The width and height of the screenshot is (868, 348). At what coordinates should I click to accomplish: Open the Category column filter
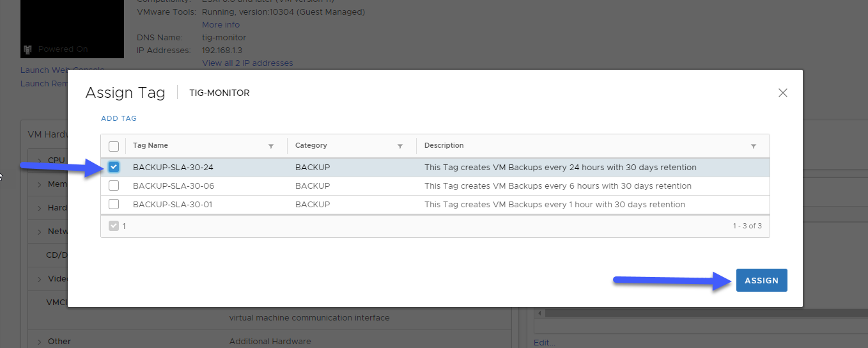pos(400,146)
